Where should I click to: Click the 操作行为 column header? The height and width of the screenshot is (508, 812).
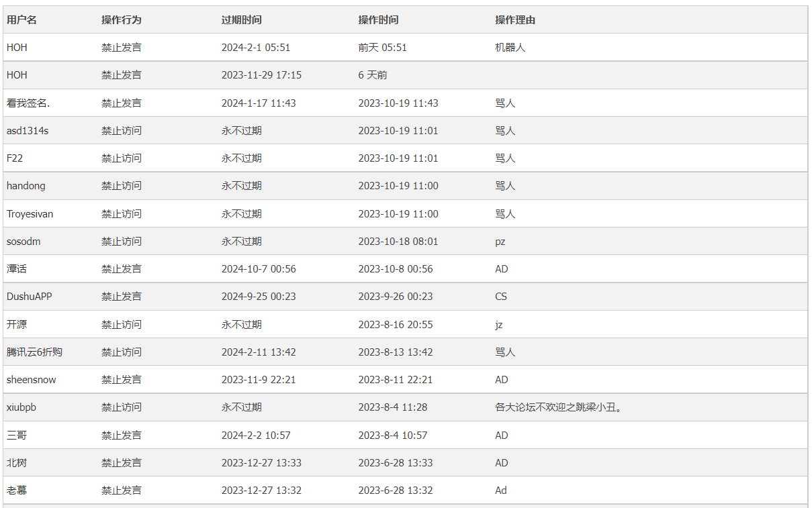(122, 20)
